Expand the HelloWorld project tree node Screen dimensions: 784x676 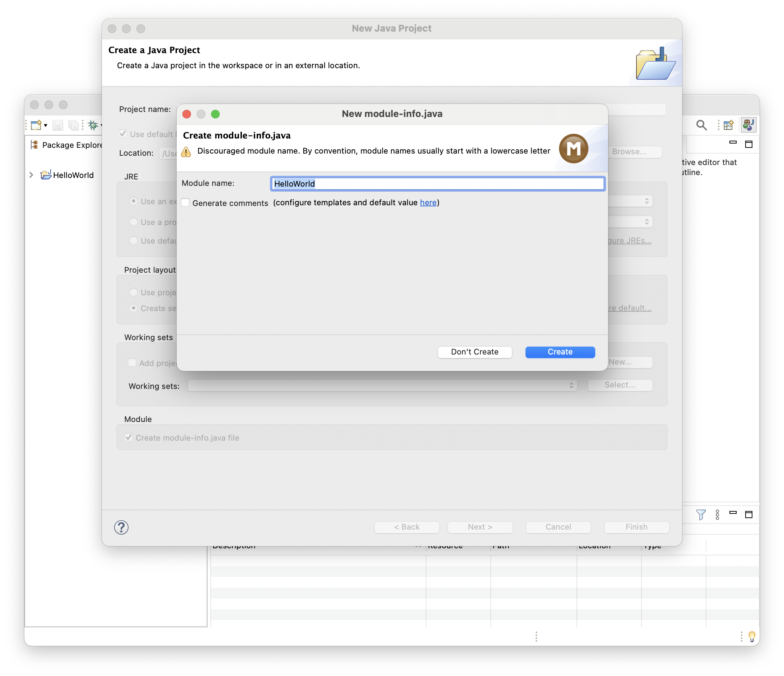click(x=31, y=175)
